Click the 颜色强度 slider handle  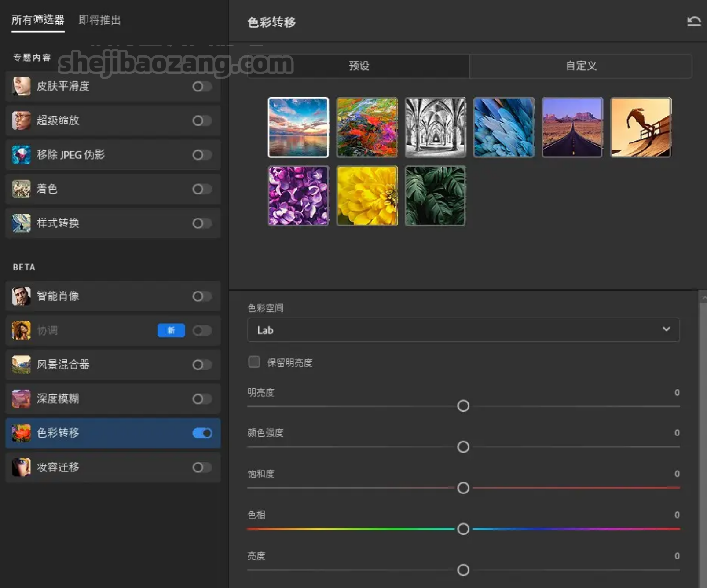(463, 447)
